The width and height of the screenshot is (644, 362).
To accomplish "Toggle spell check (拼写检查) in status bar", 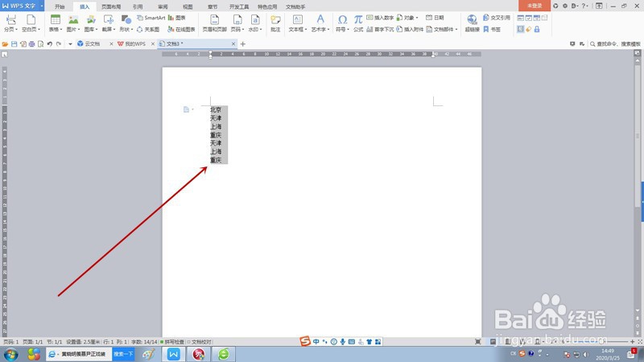I will pyautogui.click(x=172, y=341).
